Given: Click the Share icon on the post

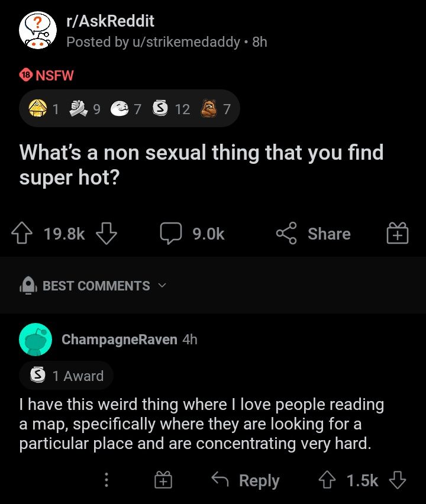Looking at the screenshot, I should (x=286, y=234).
